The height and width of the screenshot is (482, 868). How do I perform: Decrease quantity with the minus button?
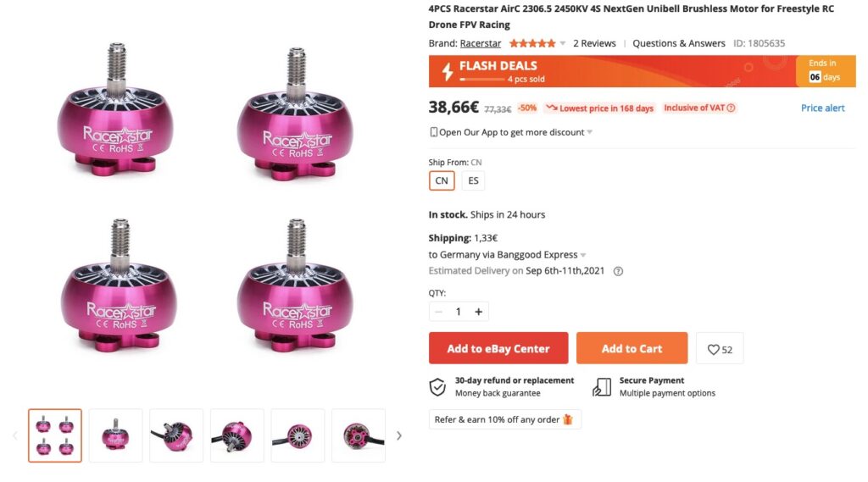pos(438,312)
